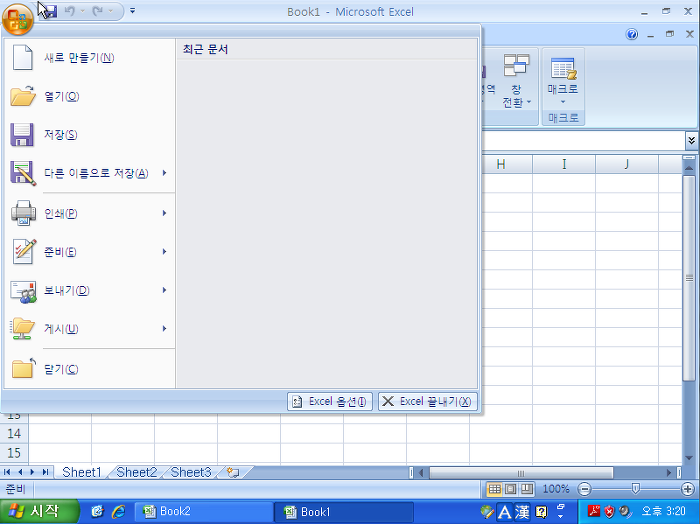
Task: Open Excel 옵션(I) options button
Action: point(330,402)
